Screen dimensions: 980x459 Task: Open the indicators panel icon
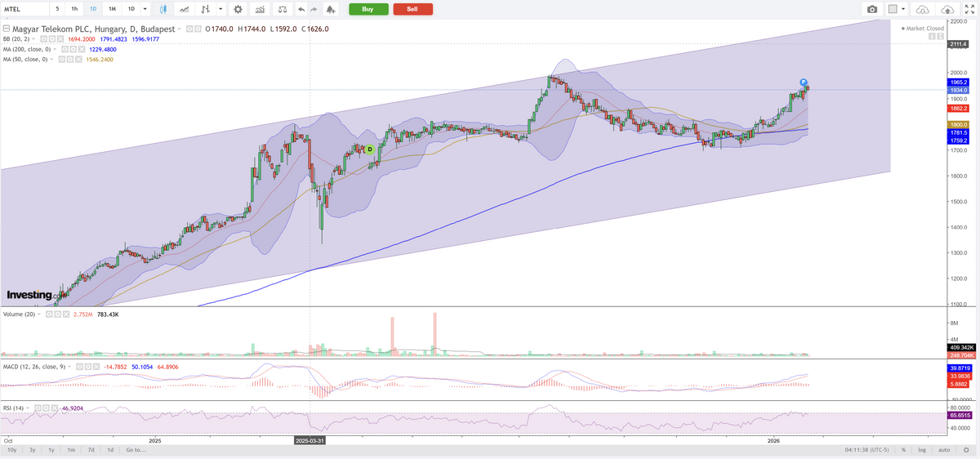pos(260,9)
